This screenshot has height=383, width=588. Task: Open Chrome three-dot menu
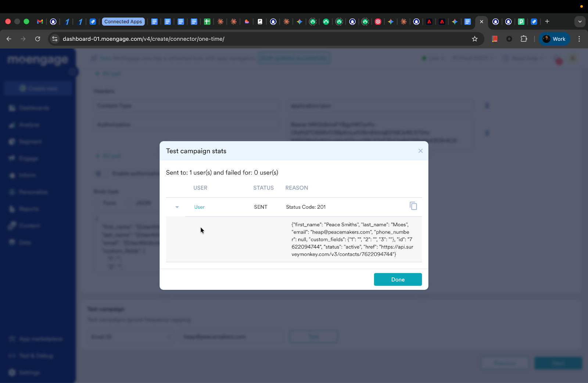pyautogui.click(x=579, y=39)
